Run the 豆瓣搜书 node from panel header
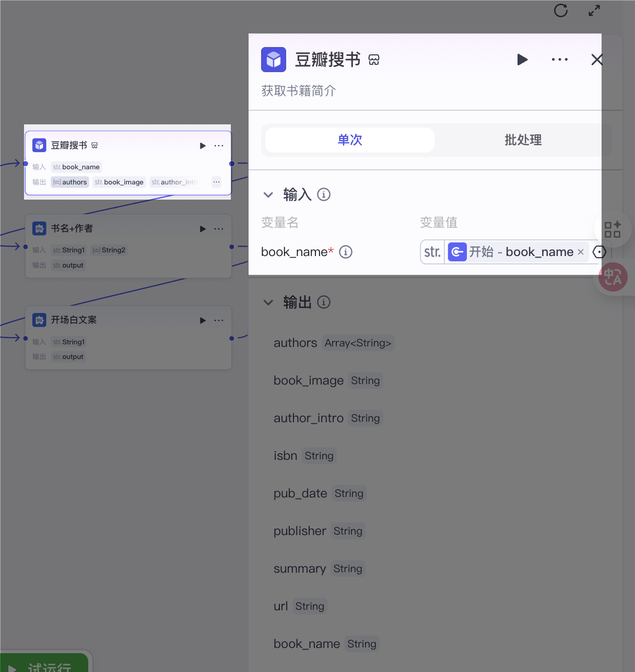 (x=522, y=60)
